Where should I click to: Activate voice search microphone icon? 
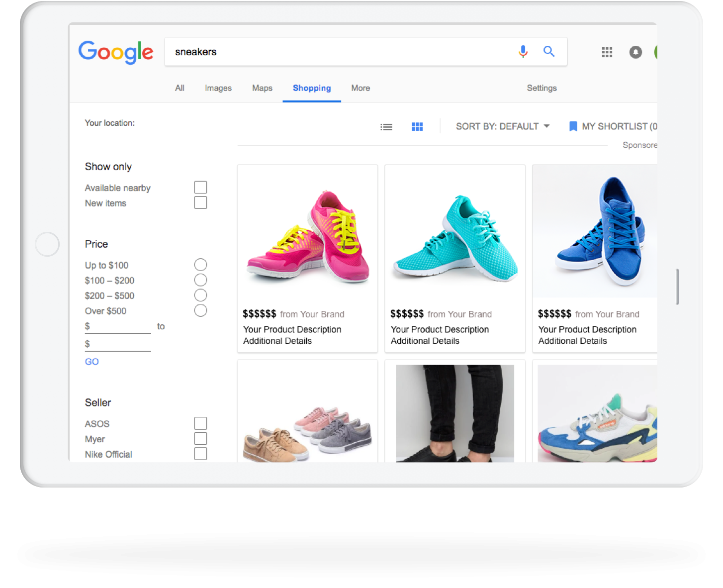pos(523,51)
